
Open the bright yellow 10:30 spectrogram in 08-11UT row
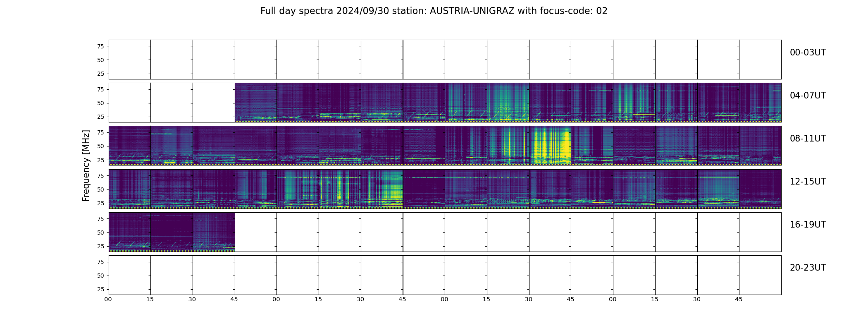550,146
